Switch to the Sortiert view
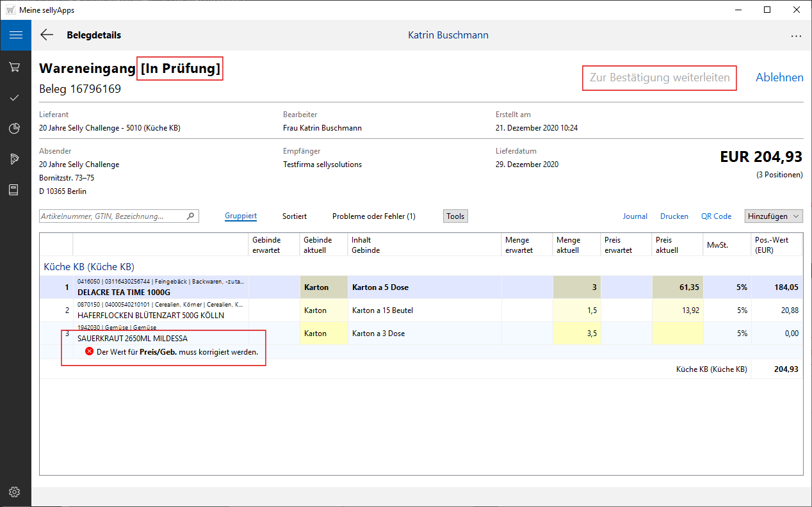 pyautogui.click(x=295, y=216)
